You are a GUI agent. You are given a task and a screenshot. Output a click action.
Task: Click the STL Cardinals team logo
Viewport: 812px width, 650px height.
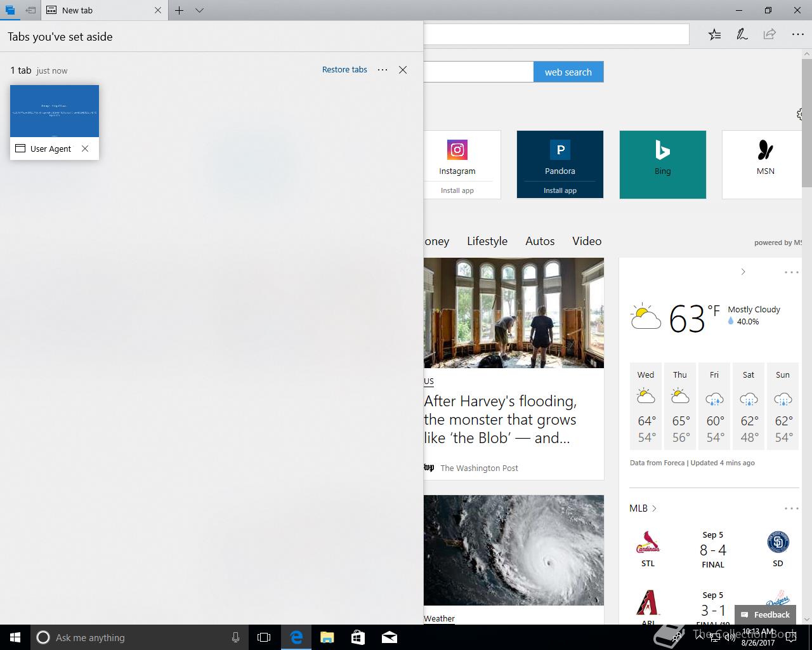pos(648,543)
